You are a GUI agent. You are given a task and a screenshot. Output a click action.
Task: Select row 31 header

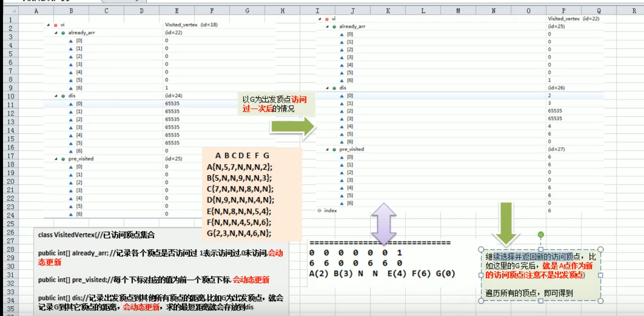coord(10,275)
